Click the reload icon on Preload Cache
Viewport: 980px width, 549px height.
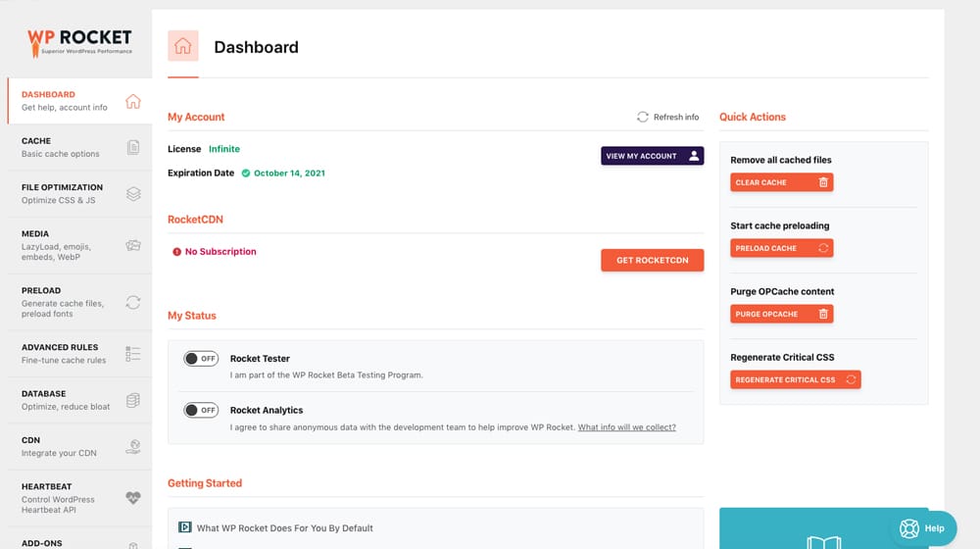[823, 248]
